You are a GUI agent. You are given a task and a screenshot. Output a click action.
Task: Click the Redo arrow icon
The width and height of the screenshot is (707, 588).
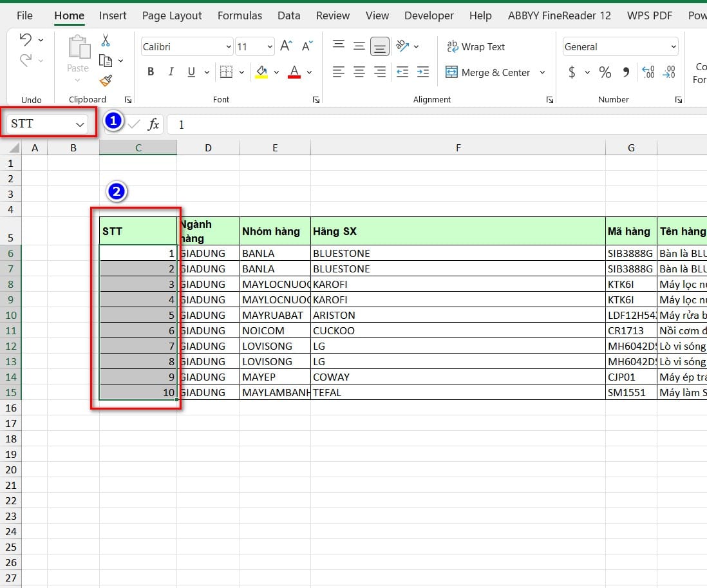pos(26,60)
